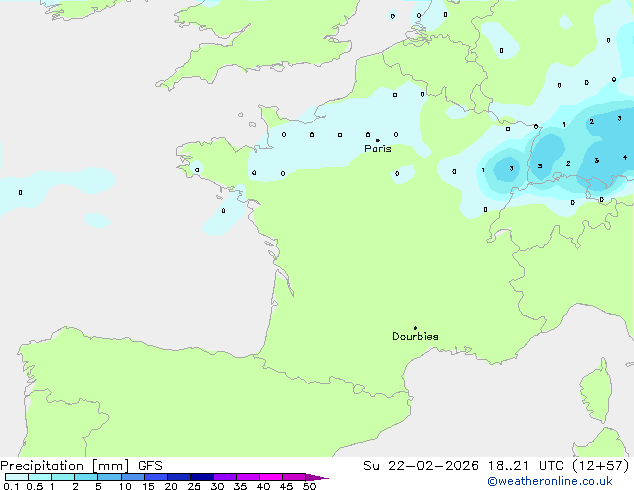Click the Dourbies city label
Image resolution: width=634 pixels, height=490 pixels.
(x=415, y=336)
